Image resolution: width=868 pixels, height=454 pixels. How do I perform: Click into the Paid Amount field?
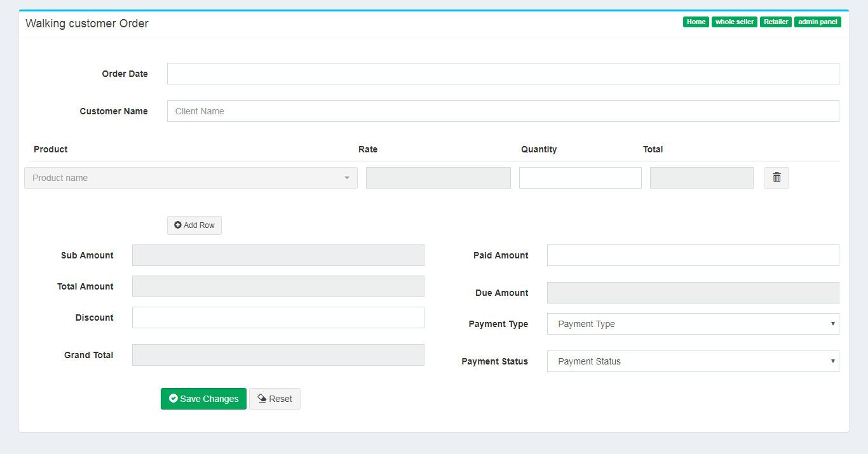click(693, 255)
